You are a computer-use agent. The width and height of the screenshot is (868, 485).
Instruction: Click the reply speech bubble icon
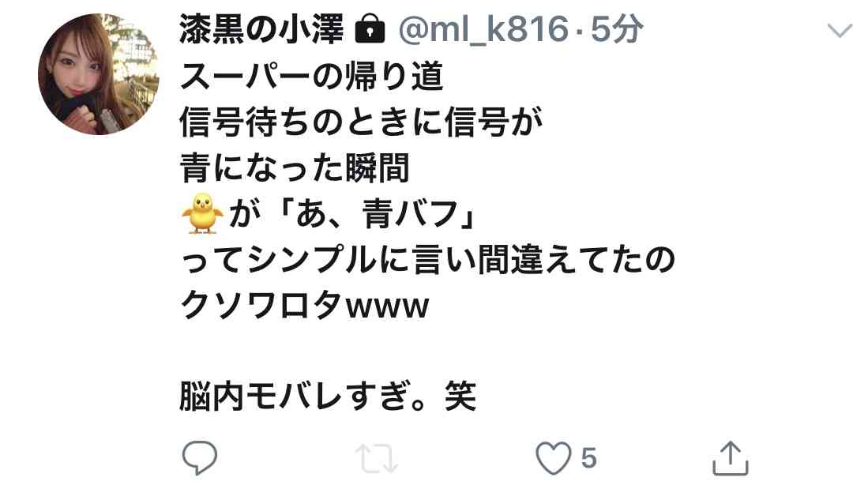[199, 458]
